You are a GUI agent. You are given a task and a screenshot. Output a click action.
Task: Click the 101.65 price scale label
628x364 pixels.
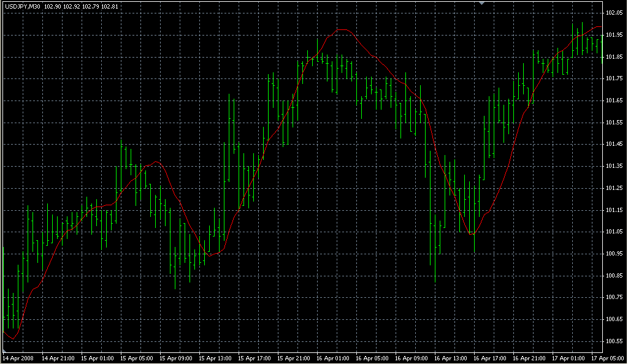click(x=614, y=100)
